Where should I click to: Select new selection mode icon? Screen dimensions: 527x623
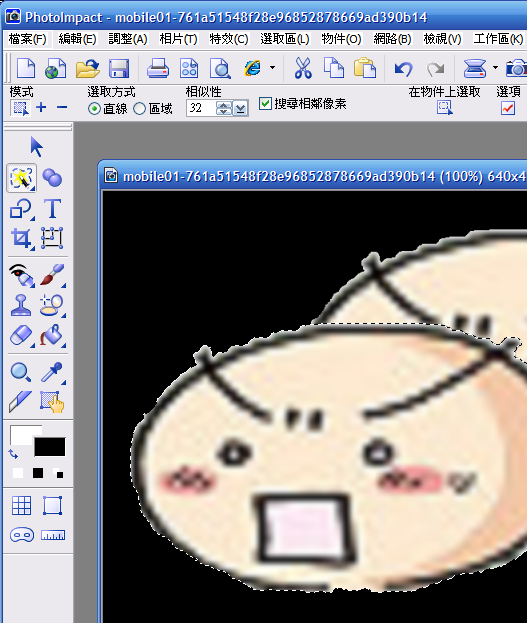click(20, 108)
